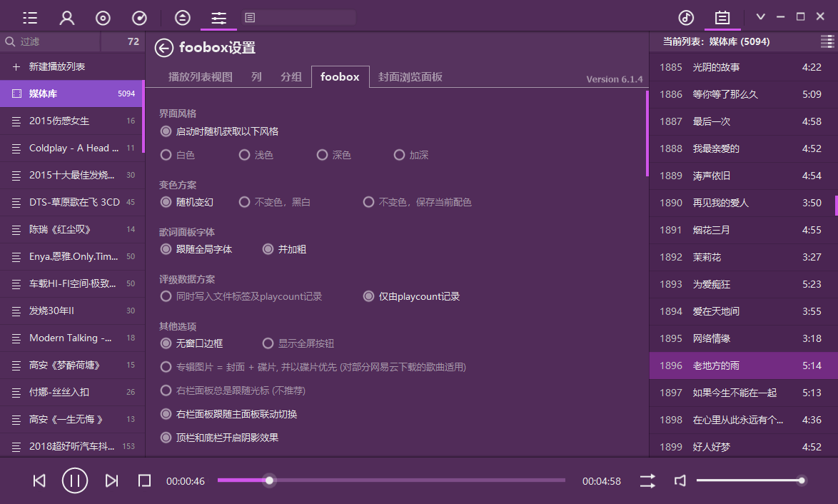The height and width of the screenshot is (504, 838).
Task: Open the 付娜-丝丝入扣 playlist
Action: click(72, 393)
